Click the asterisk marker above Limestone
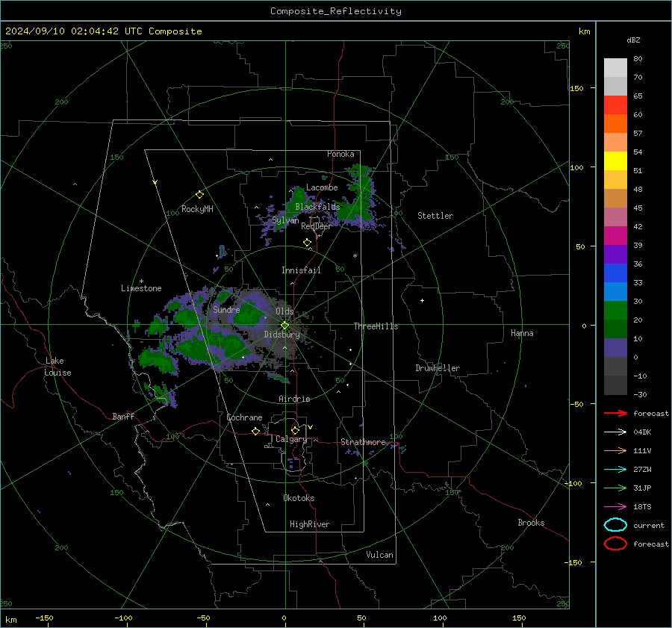 141,282
